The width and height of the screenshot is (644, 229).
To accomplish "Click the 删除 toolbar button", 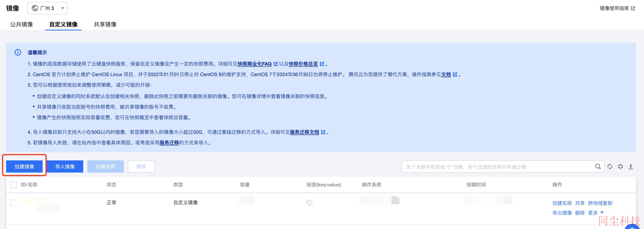I will click(x=141, y=166).
